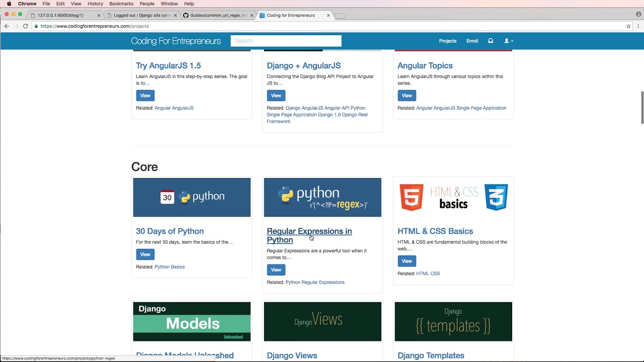Image resolution: width=644 pixels, height=362 pixels.
Task: Open the Django + AngularJS title link
Action: point(304,65)
